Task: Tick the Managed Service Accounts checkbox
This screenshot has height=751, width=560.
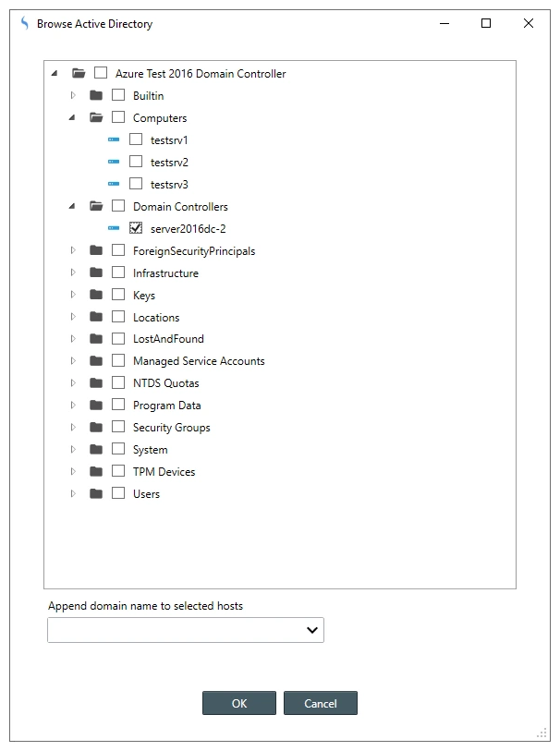Action: coord(118,361)
